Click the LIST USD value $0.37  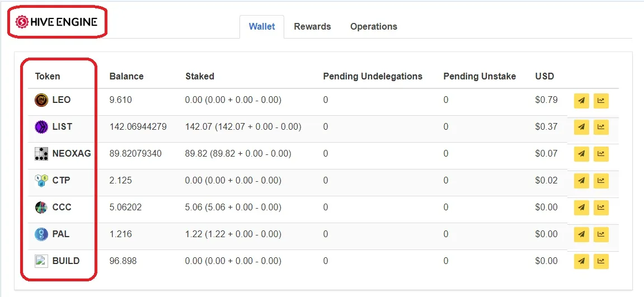pyautogui.click(x=546, y=126)
